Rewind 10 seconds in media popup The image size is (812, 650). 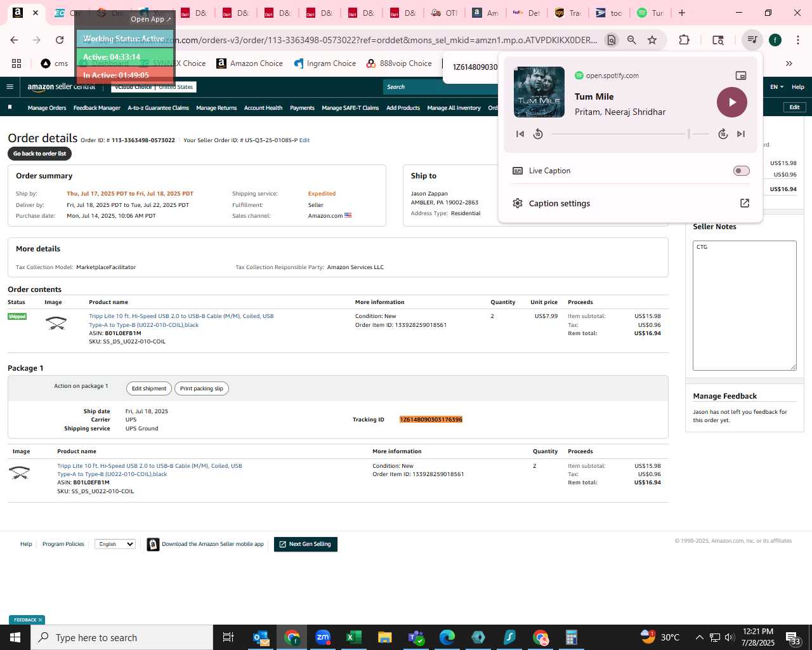538,134
